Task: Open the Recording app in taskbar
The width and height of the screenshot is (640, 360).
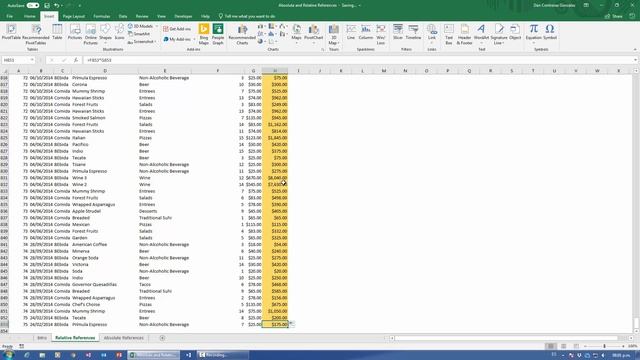Action: tap(222, 355)
